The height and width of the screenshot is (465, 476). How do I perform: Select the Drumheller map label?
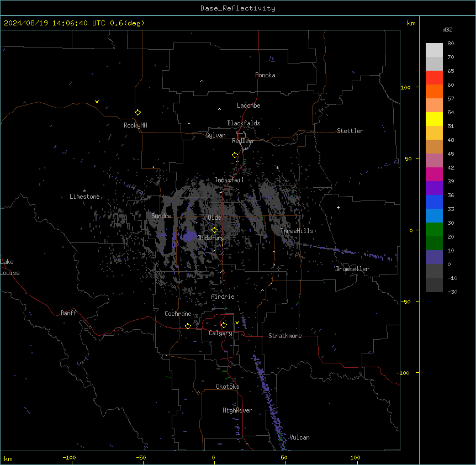(x=352, y=269)
